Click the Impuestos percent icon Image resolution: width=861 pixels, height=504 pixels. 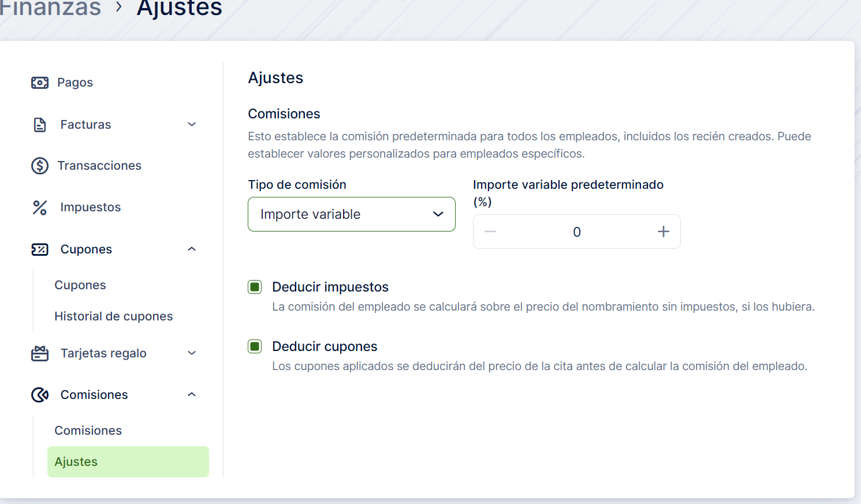point(40,207)
